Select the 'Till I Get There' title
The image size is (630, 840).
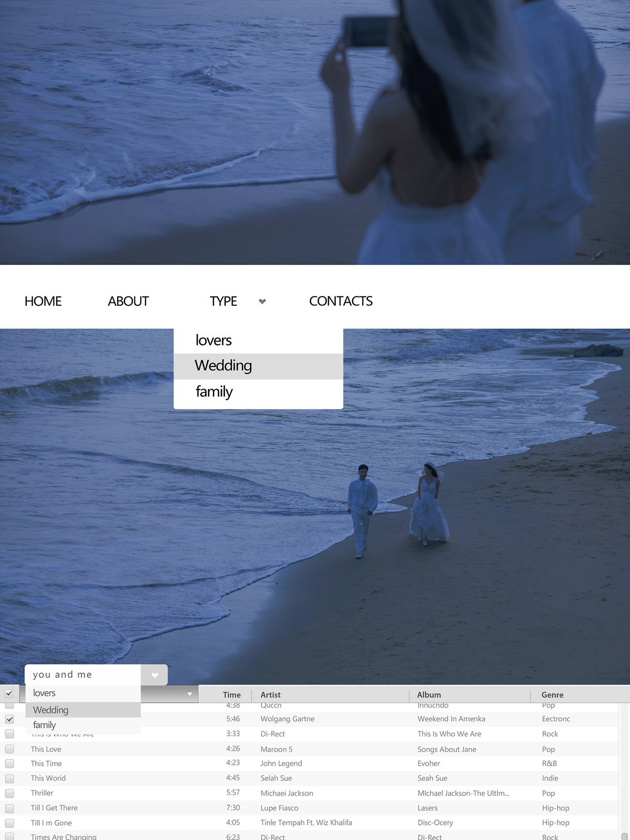point(54,808)
